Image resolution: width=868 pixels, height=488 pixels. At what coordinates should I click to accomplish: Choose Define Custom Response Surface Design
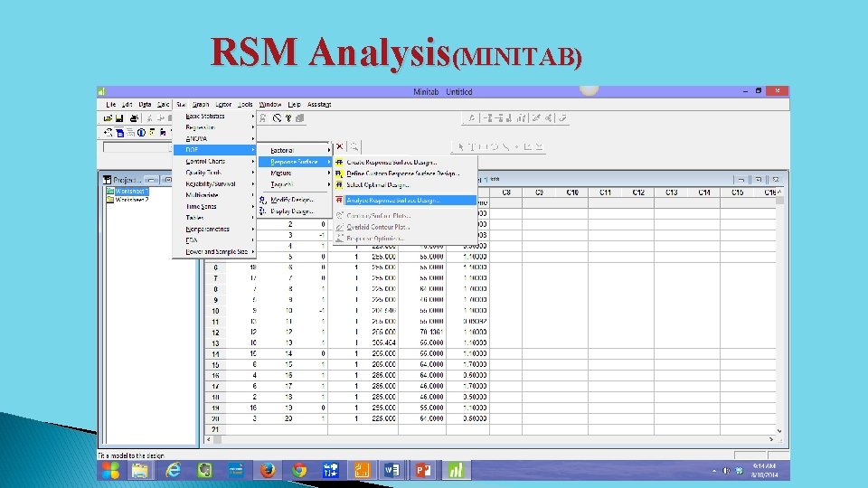(405, 174)
